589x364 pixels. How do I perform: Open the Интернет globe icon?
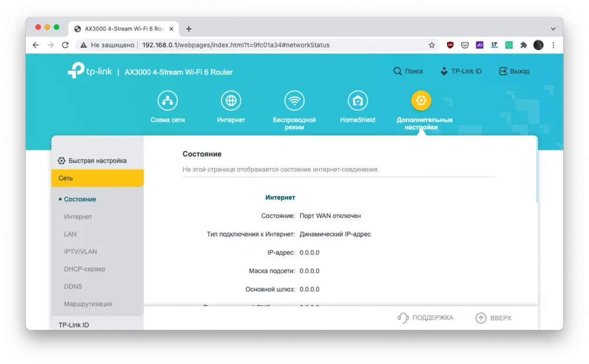[231, 101]
